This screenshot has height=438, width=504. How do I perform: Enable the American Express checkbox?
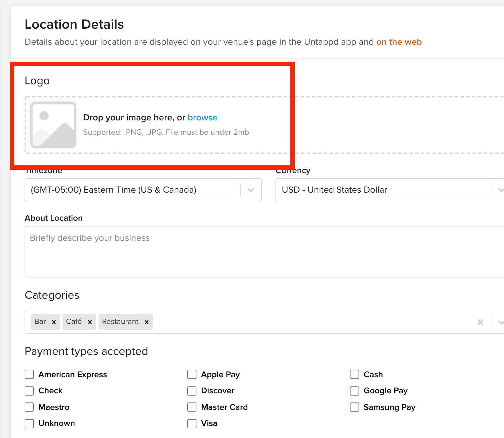tap(29, 374)
